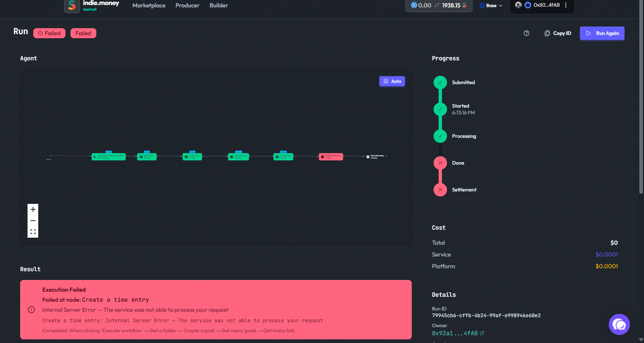Open the help question mark icon
Screen dimensions: 644x343
[x=526, y=33]
